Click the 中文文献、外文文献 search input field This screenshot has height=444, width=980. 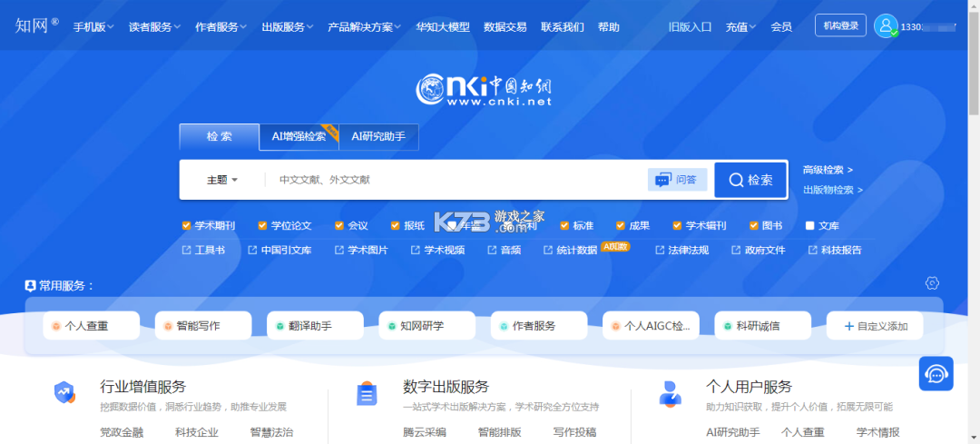(x=456, y=180)
